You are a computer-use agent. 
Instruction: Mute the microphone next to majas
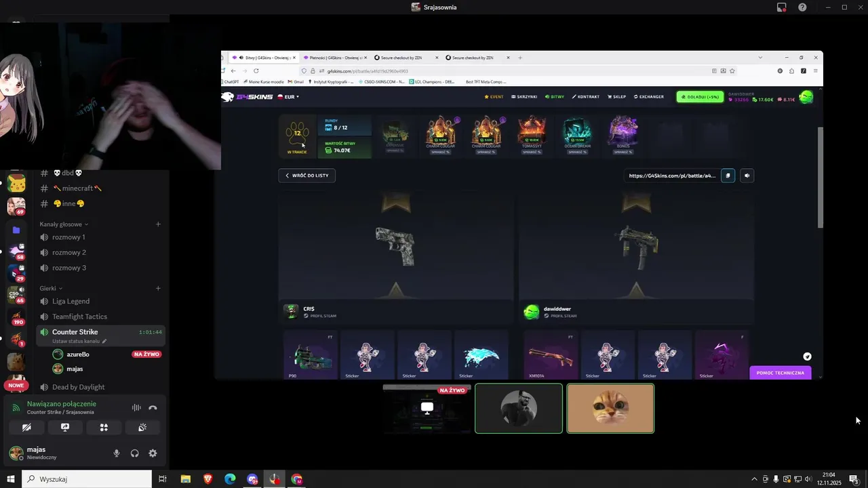(117, 453)
